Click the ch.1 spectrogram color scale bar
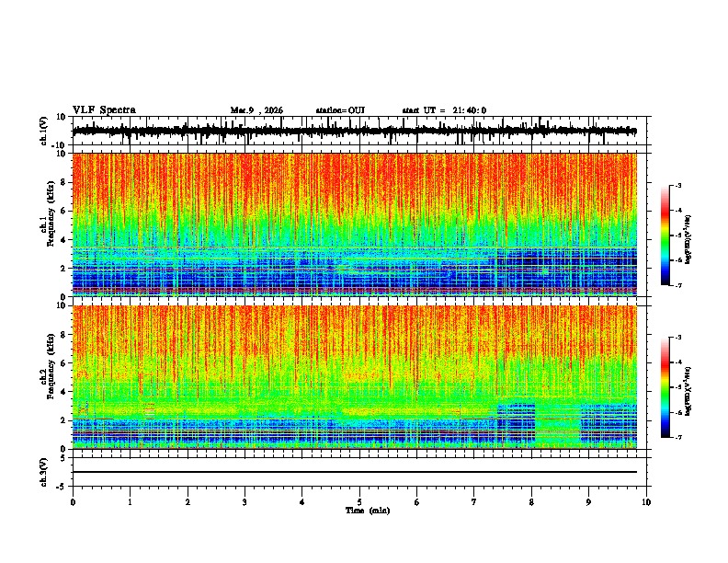This screenshot has height=563, width=728. tap(665, 236)
